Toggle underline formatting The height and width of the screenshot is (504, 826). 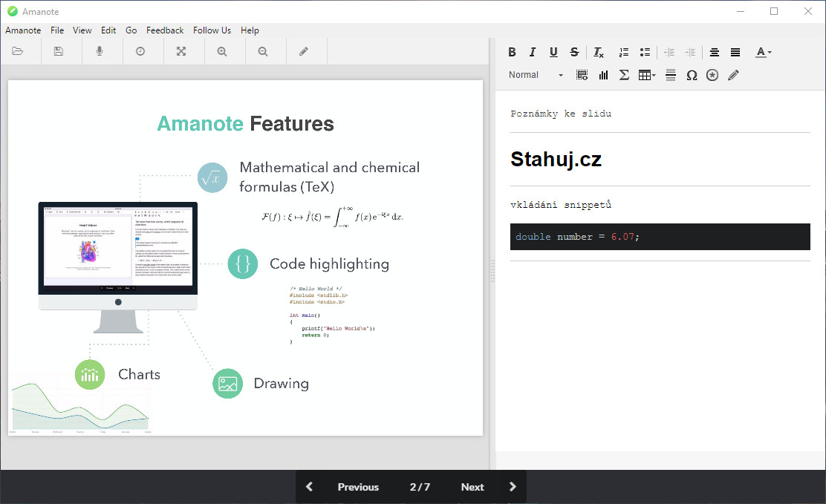(553, 52)
